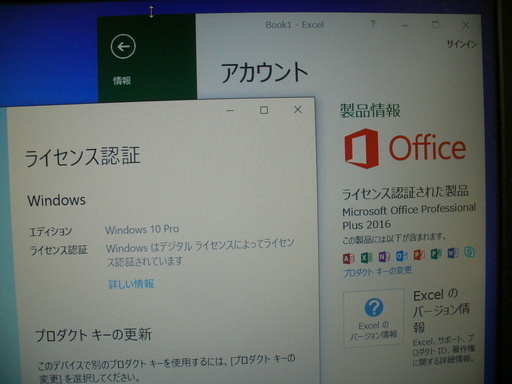Viewport: 512px width, 384px height.
Task: Click the ライセンス認証された製品 label
Action: pos(405,192)
